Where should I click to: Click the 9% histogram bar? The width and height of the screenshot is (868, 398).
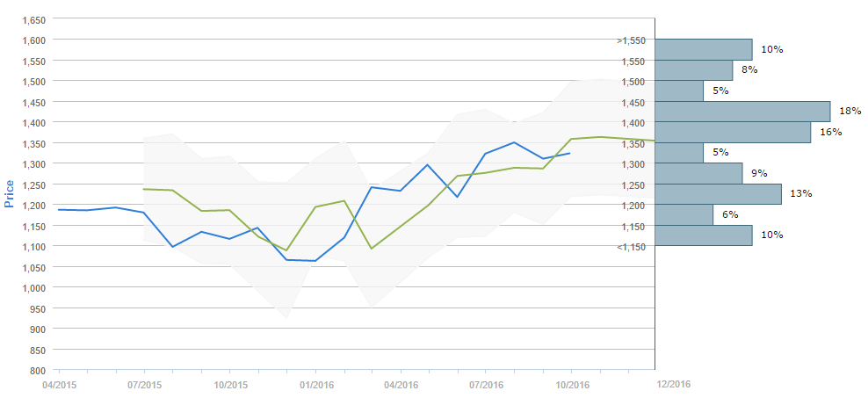pos(698,173)
